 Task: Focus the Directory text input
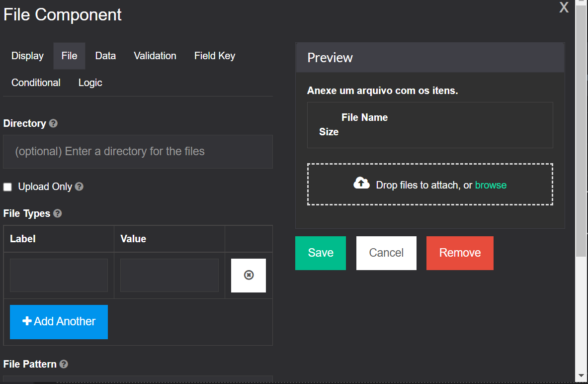point(138,151)
